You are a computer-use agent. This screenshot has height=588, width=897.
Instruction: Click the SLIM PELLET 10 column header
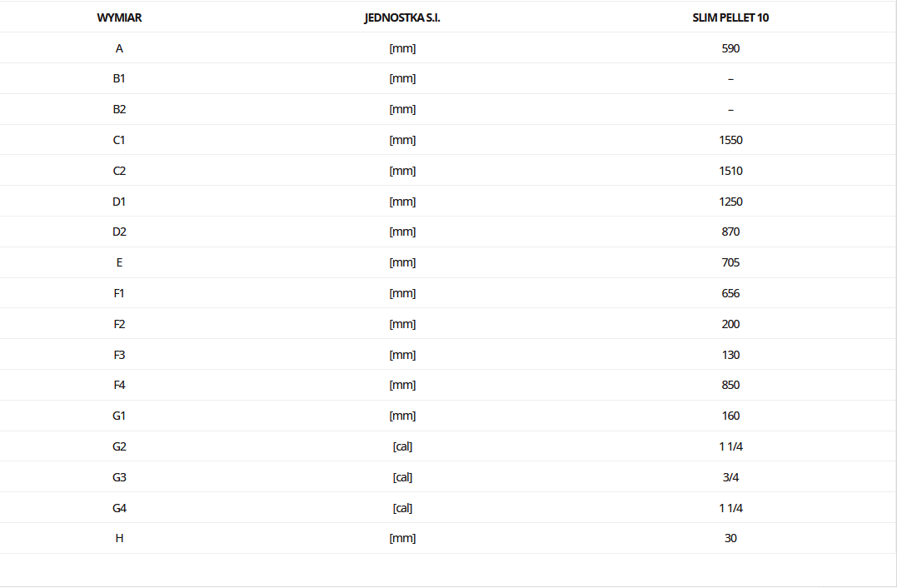pyautogui.click(x=730, y=17)
